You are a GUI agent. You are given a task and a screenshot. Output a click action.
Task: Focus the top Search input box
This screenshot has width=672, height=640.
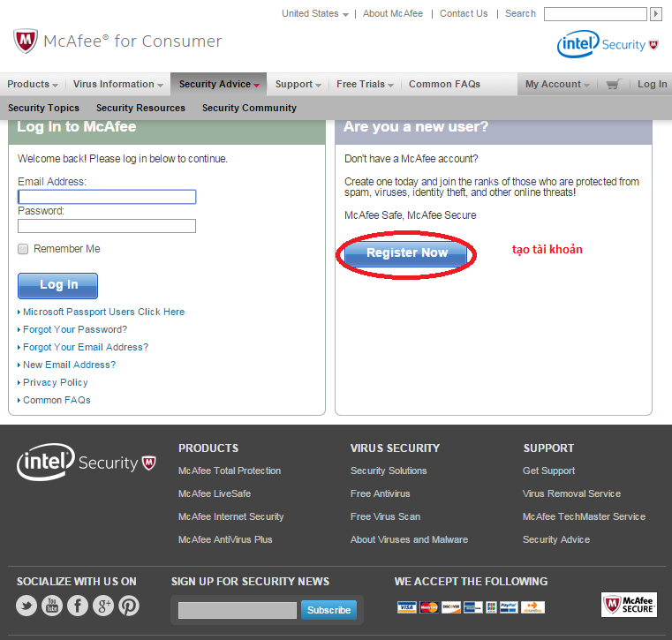tap(595, 14)
